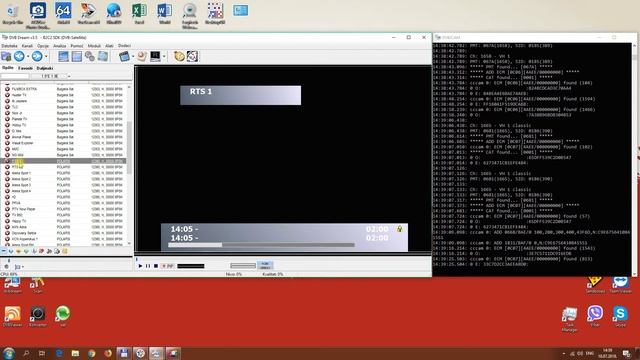Open the dropdown beside the clapperboard icon
640x360 pixels.
(133, 56)
